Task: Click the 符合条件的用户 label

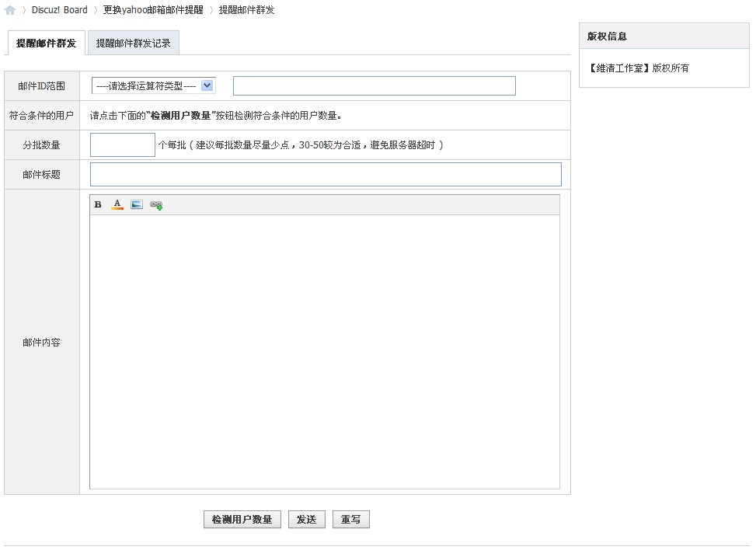Action: point(41,115)
